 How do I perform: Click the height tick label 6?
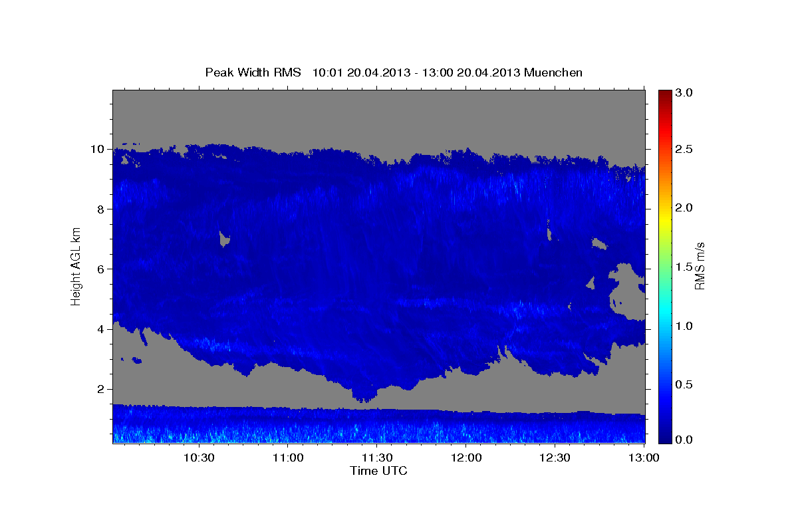tap(101, 269)
